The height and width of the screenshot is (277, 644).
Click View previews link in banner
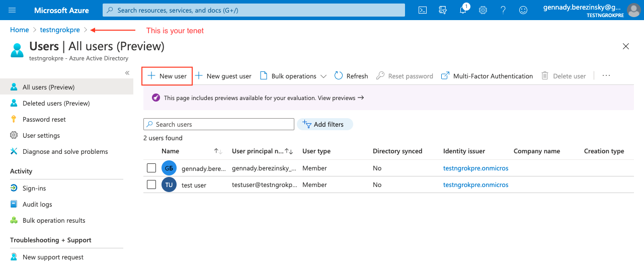point(341,98)
